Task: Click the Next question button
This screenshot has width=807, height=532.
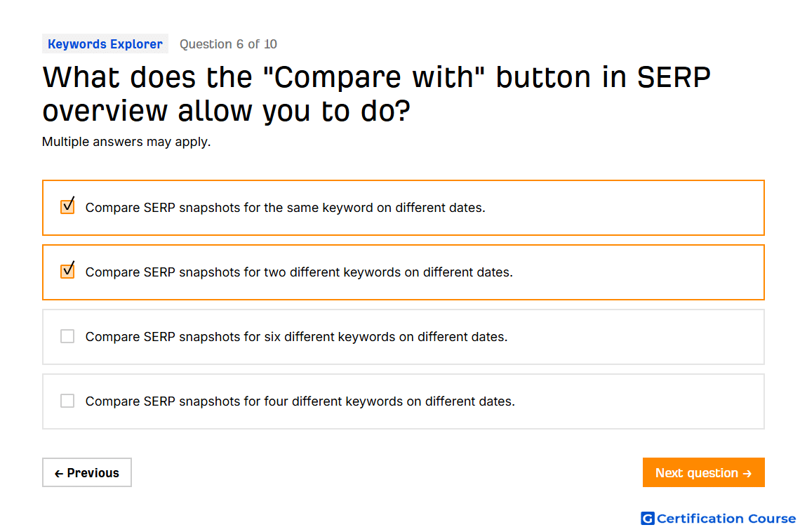Action: pos(703,472)
